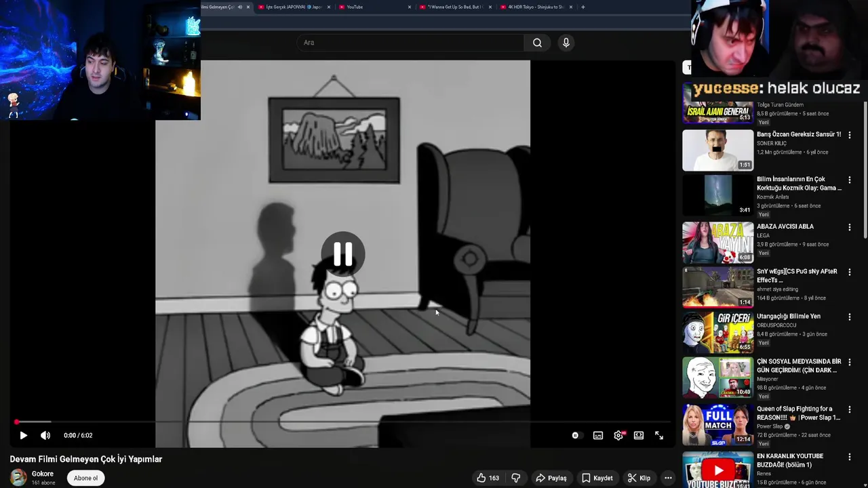Click the 'SONER KILIÇ' channel name
This screenshot has width=868, height=488.
click(x=772, y=144)
